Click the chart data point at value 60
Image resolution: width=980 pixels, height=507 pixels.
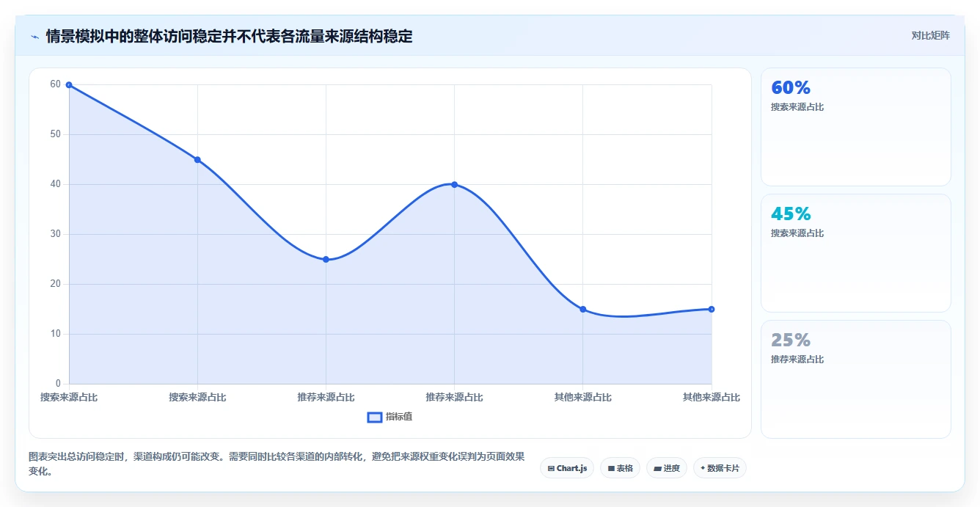69,85
